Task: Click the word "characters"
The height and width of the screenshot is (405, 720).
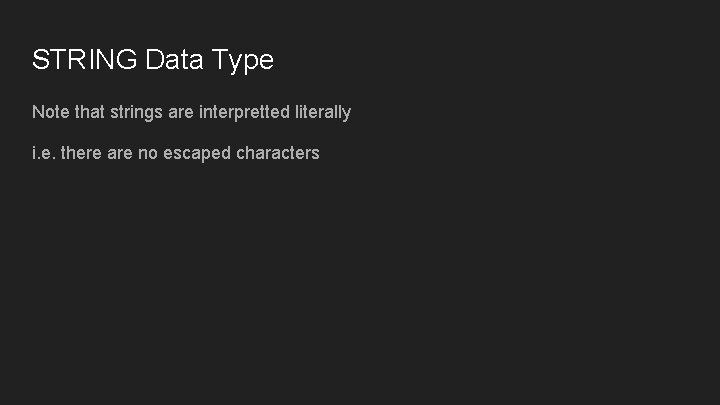Action: tap(278, 153)
